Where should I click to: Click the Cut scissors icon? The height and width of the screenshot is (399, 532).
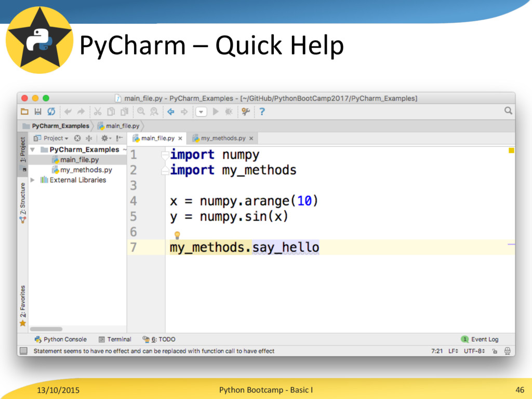(x=98, y=111)
